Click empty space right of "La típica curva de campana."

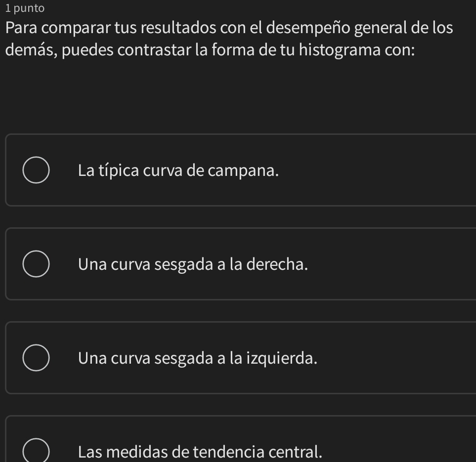[386, 171]
